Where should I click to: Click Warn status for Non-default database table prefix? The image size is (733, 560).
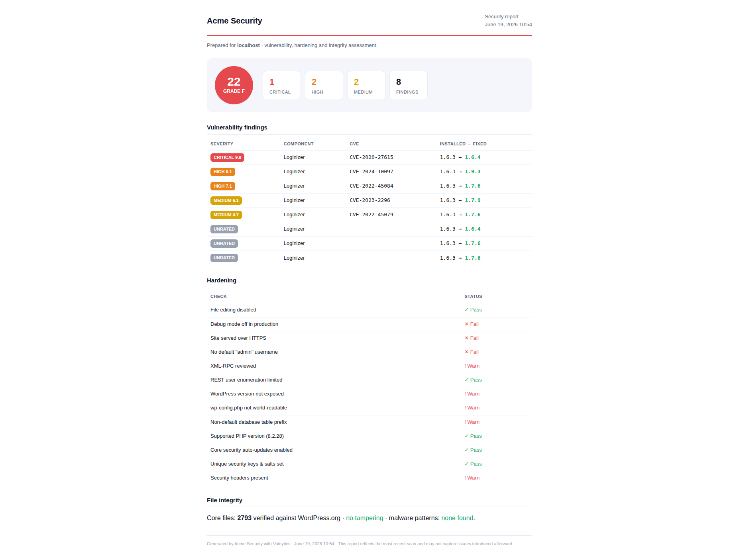point(472,422)
